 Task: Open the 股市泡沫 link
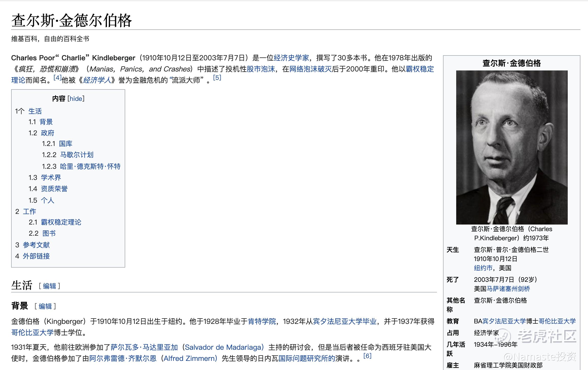[x=261, y=69]
